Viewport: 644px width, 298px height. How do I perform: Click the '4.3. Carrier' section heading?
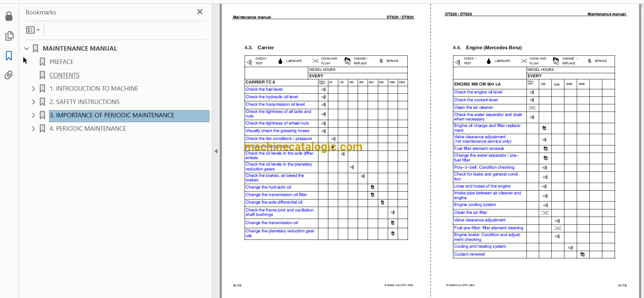pyautogui.click(x=259, y=48)
